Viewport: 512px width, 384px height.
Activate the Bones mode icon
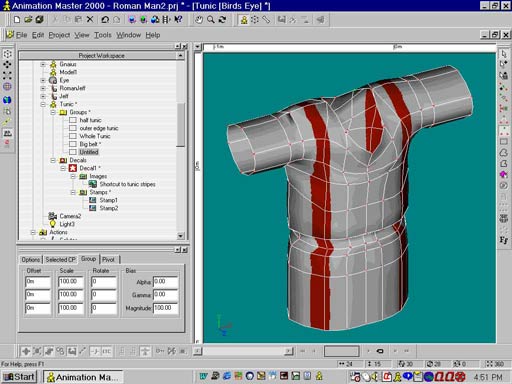point(266,20)
